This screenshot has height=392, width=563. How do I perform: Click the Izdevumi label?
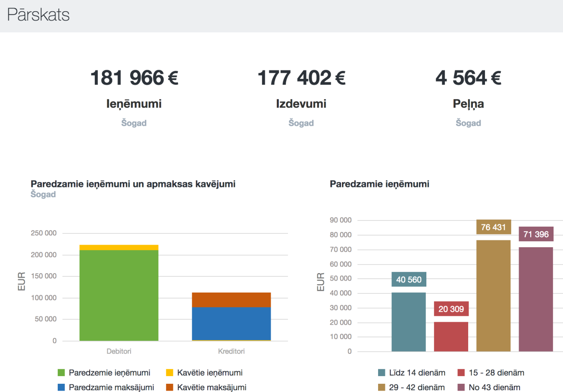click(x=301, y=104)
